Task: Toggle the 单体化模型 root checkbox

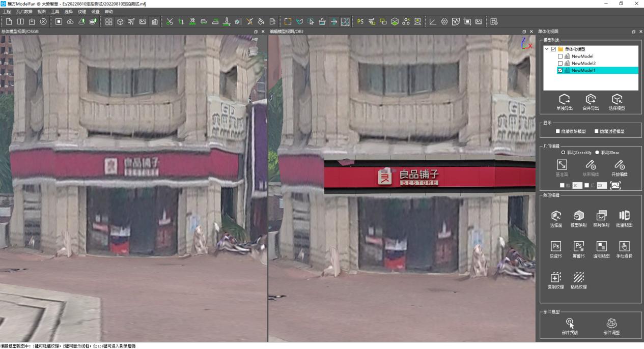Action: point(553,49)
